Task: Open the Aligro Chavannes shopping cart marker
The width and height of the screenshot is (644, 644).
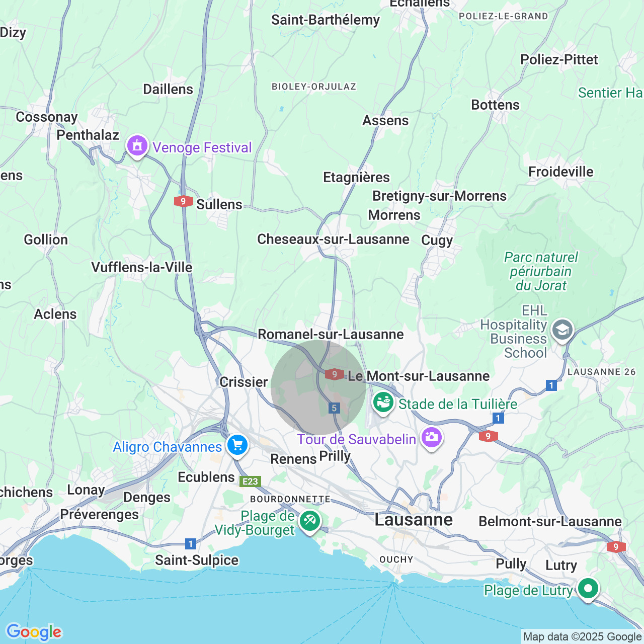Action: point(237,446)
